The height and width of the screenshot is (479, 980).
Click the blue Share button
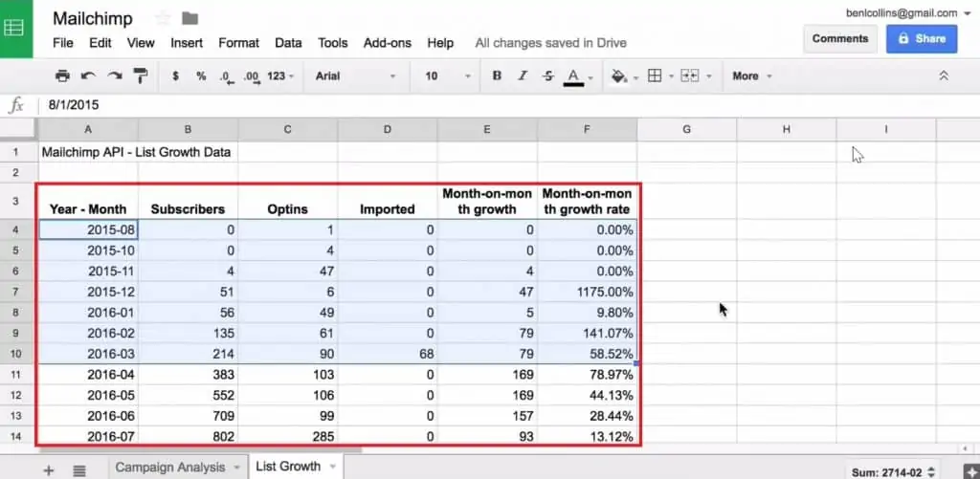tap(922, 38)
